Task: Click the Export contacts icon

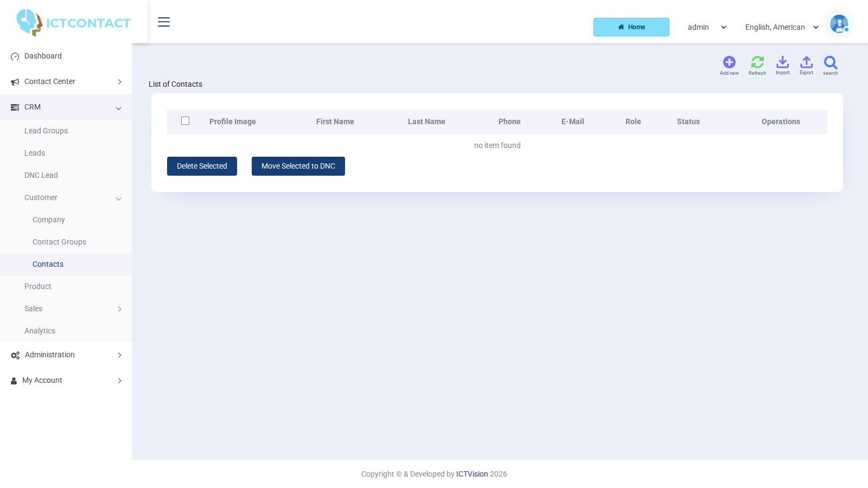Action: click(x=806, y=62)
